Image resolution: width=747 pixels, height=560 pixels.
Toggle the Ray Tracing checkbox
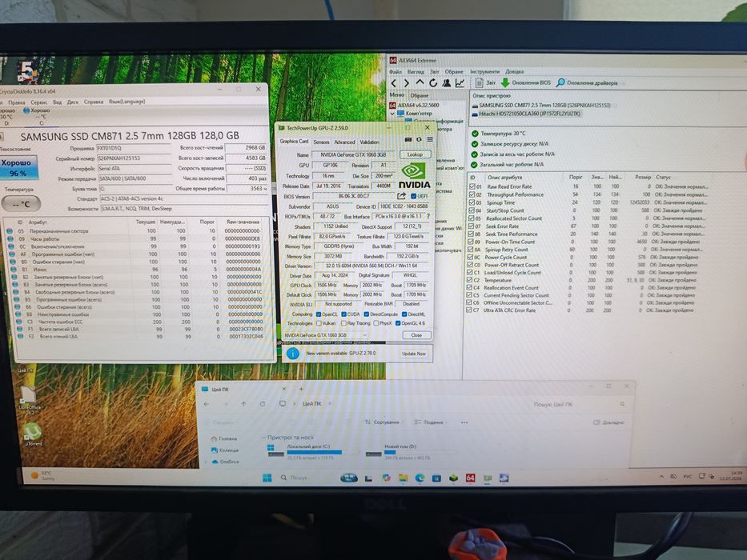pyautogui.click(x=344, y=323)
